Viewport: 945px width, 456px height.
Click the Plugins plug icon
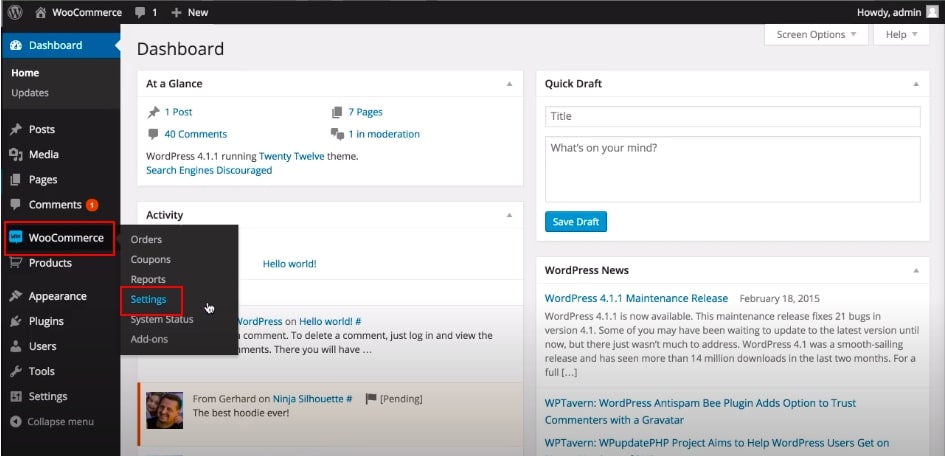click(16, 321)
